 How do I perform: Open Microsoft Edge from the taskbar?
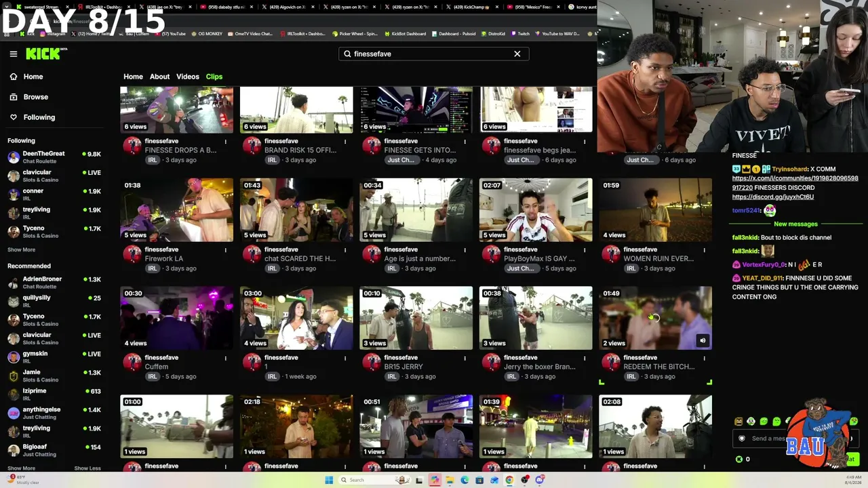[x=465, y=480]
